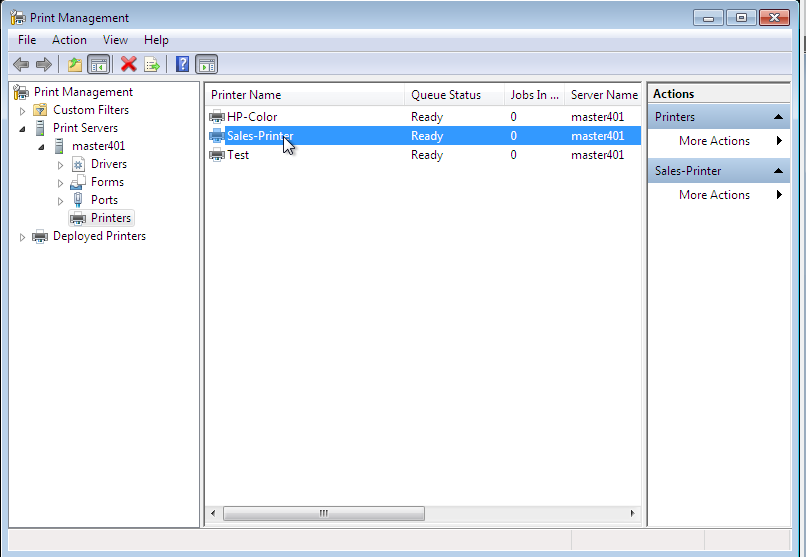Viewport: 806px width, 557px height.
Task: Collapse the master401 tree node
Action: click(41, 147)
